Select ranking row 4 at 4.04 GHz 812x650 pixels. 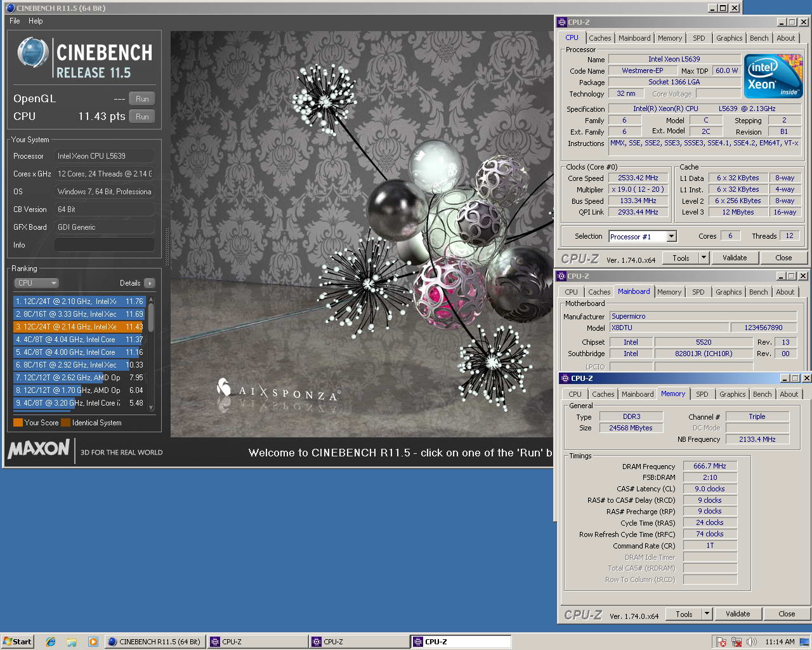pyautogui.click(x=79, y=340)
